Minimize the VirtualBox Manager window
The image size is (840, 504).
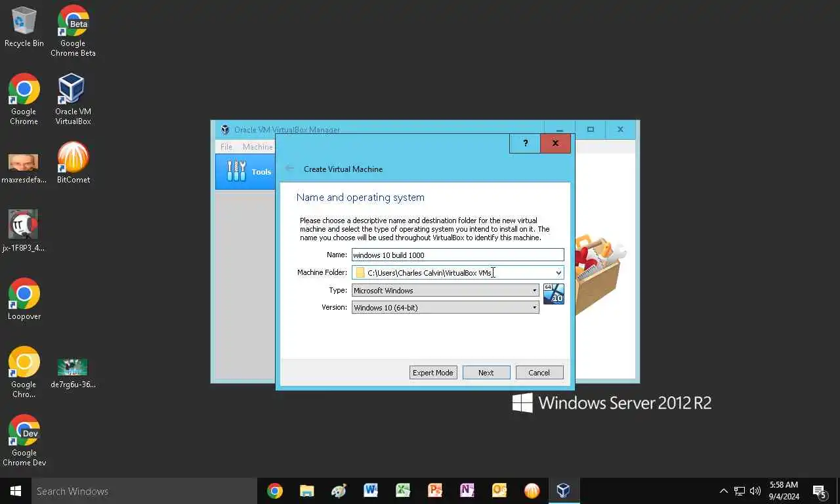560,129
